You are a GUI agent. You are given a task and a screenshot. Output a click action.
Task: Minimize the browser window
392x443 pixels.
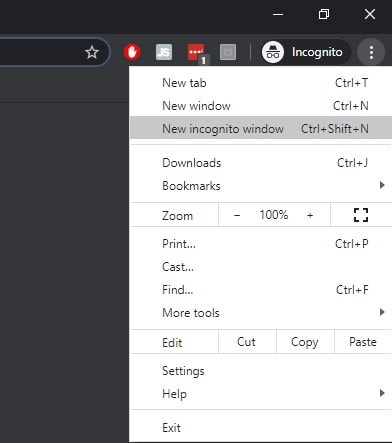click(x=278, y=14)
